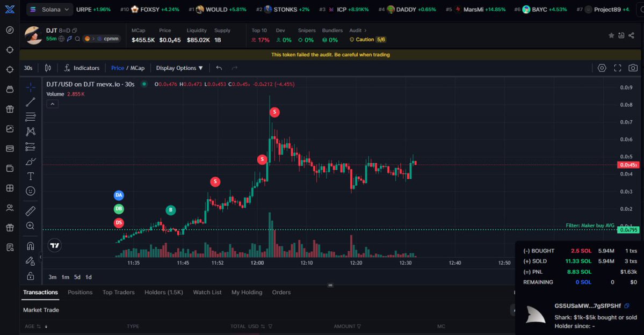The height and width of the screenshot is (335, 644).
Task: Select the text annotation tool
Action: [x=31, y=176]
